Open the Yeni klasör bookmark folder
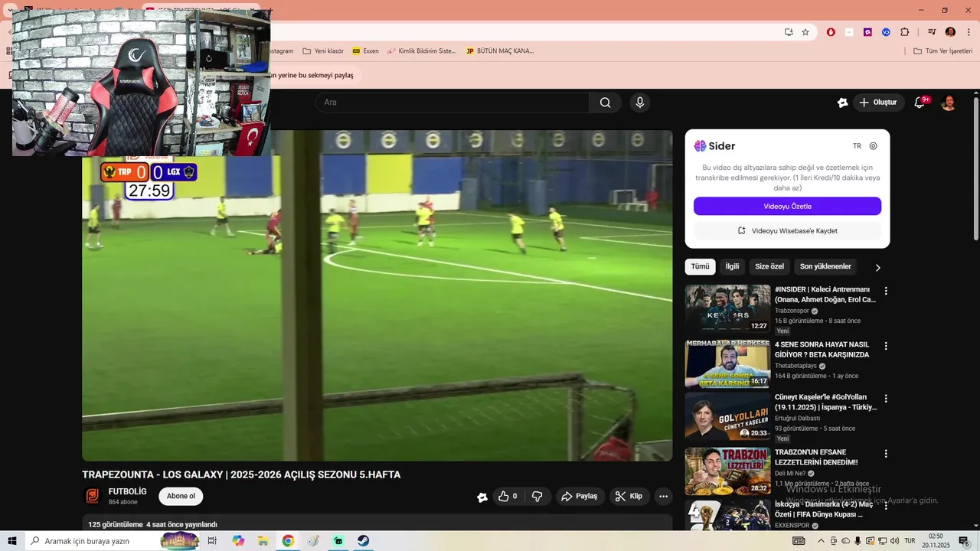Image resolution: width=980 pixels, height=551 pixels. click(323, 51)
